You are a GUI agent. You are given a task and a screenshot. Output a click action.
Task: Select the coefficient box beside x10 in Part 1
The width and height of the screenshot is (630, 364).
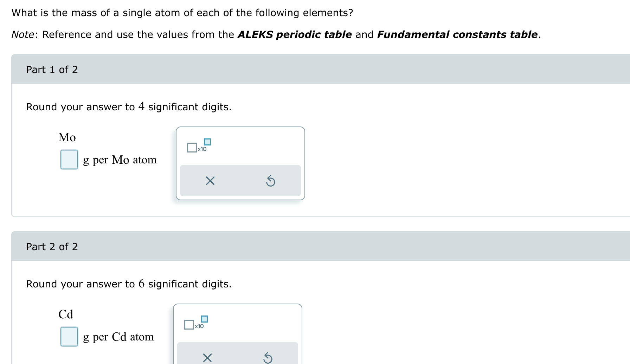click(x=192, y=148)
